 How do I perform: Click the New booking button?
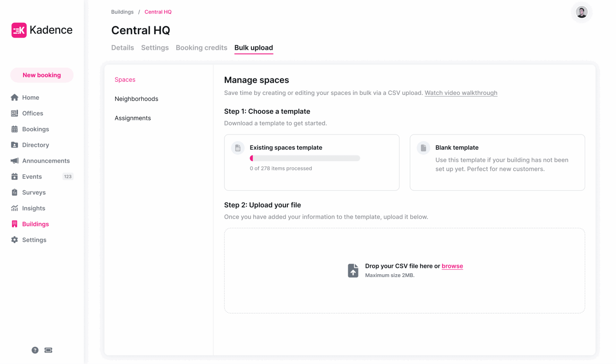41,75
